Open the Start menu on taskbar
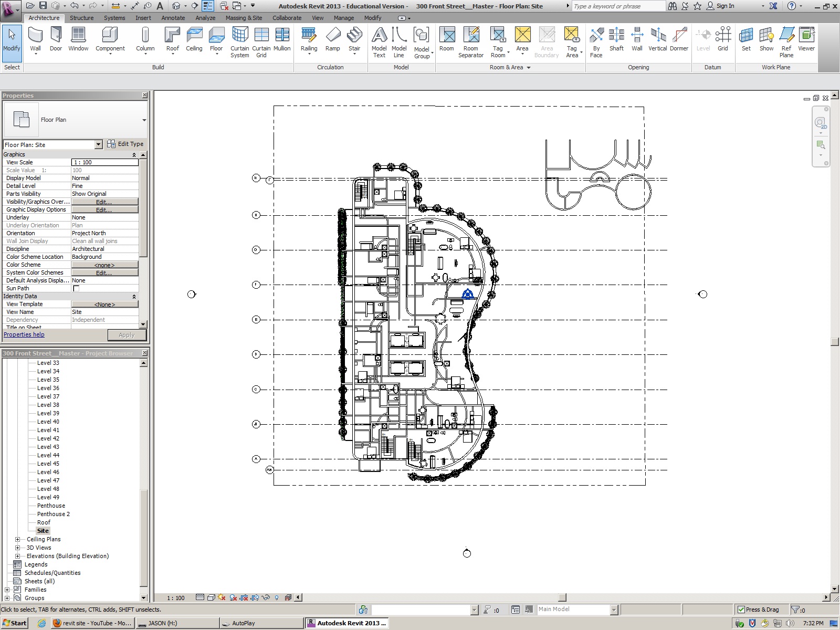The image size is (840, 630). 15,623
